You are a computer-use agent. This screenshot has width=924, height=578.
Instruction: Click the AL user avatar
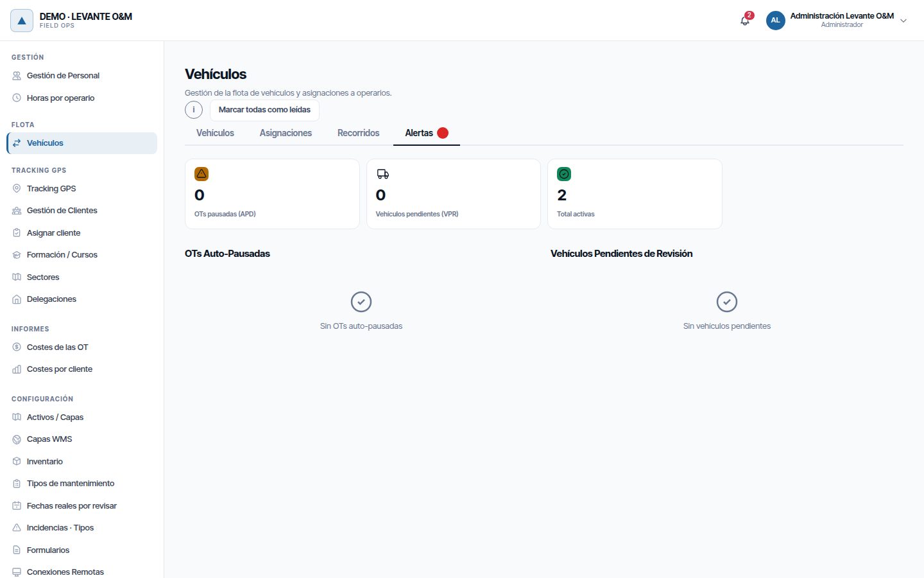(775, 21)
